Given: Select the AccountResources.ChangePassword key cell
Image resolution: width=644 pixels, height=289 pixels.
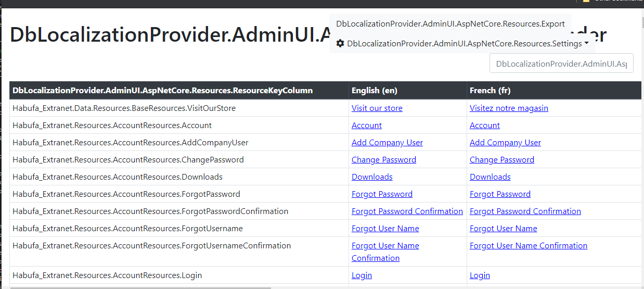Looking at the screenshot, I should pyautogui.click(x=179, y=160).
